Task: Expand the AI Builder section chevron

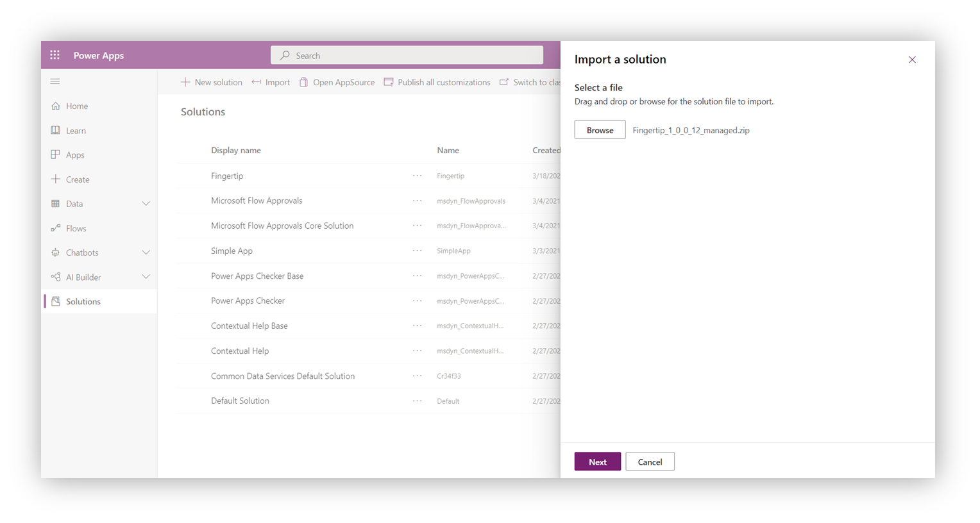Action: pyautogui.click(x=146, y=277)
